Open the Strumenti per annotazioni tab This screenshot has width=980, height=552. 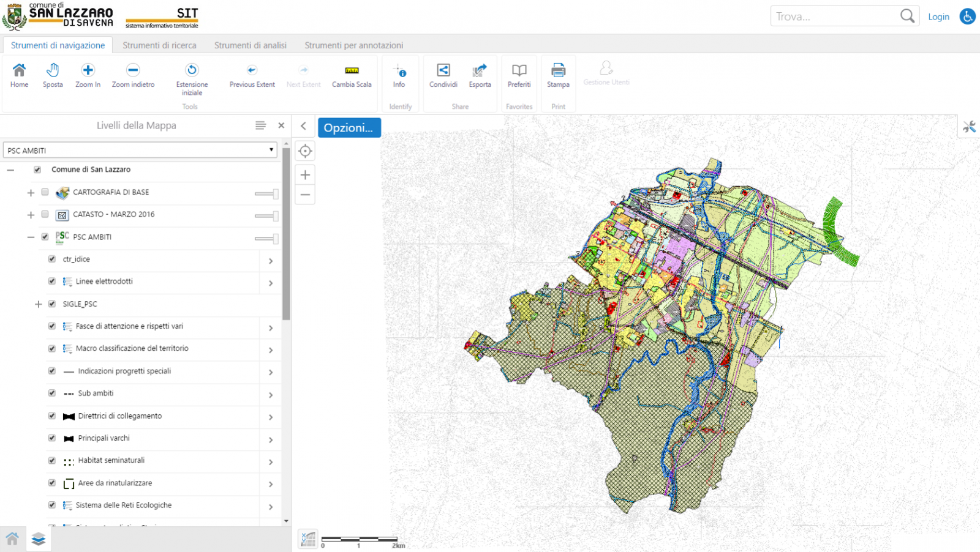pos(353,45)
